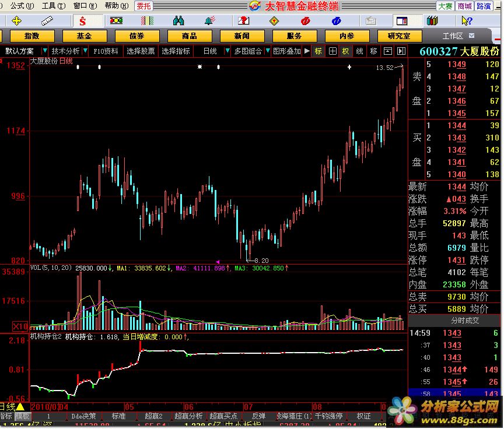Click the cursor question mark help icon

pos(467,21)
